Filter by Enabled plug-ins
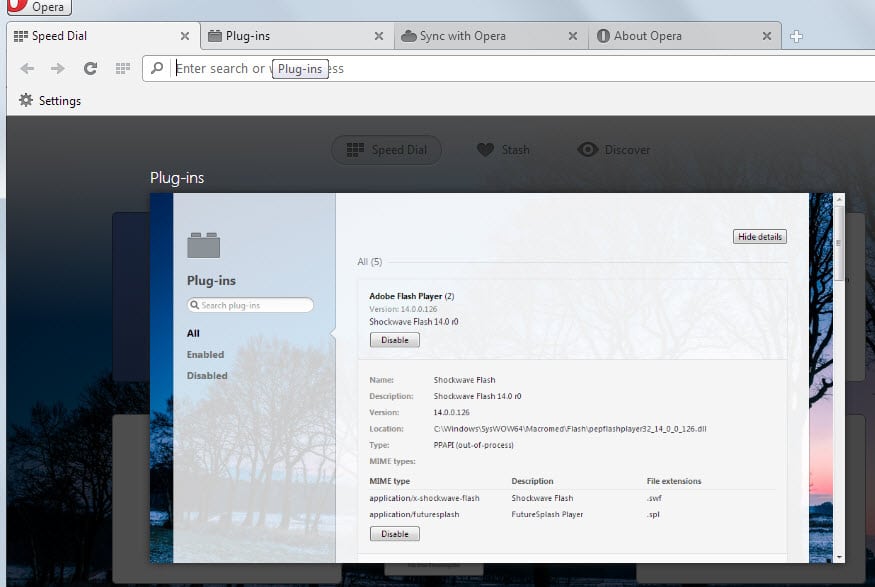Screen dimensions: 875x587 (205, 354)
